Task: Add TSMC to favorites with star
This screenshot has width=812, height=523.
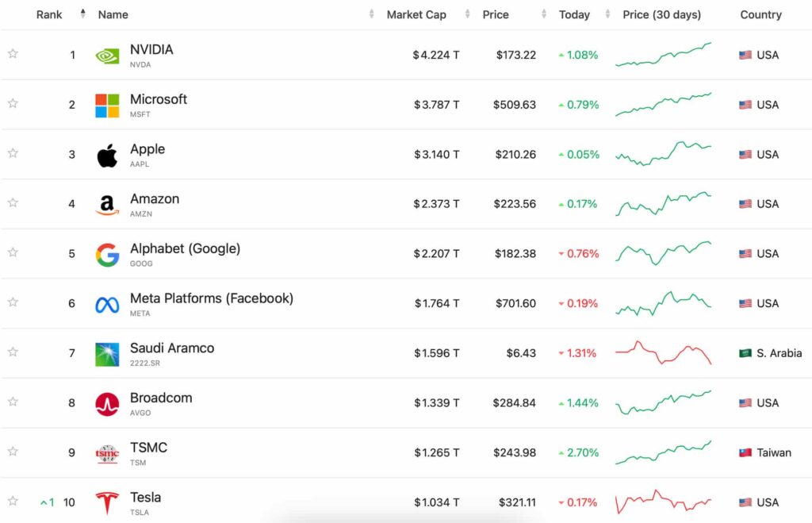Action: tap(13, 452)
